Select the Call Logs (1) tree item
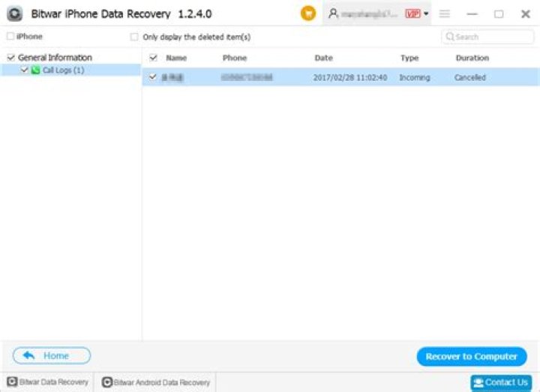Image resolution: width=540 pixels, height=392 pixels. [63, 70]
